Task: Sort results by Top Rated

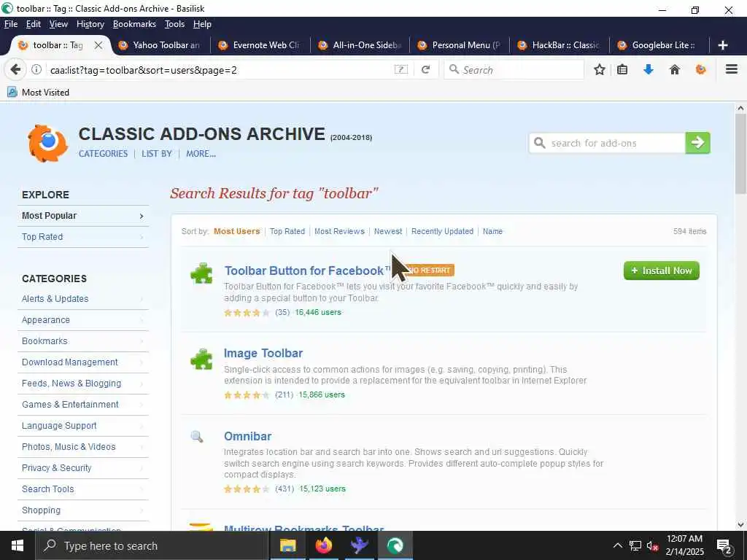Action: 287,231
